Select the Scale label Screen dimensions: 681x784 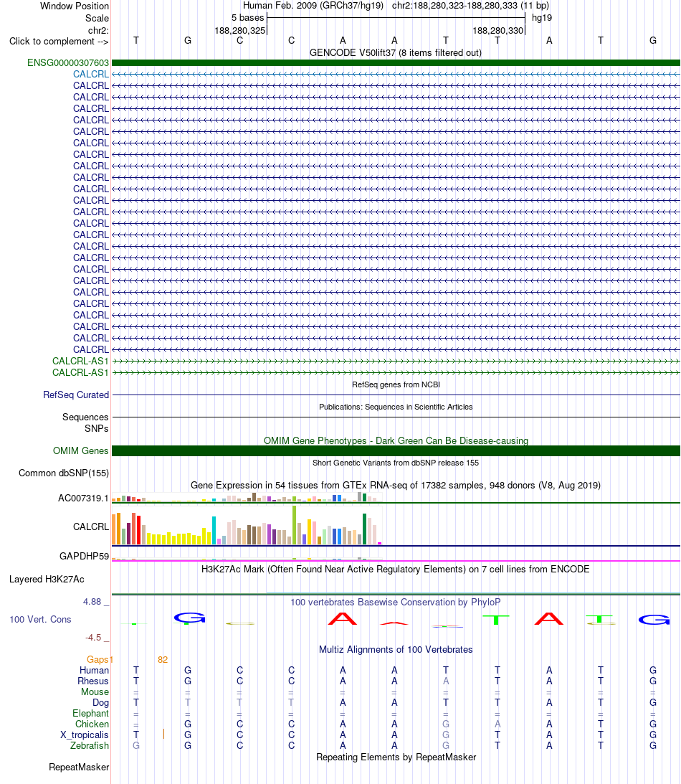(x=97, y=18)
